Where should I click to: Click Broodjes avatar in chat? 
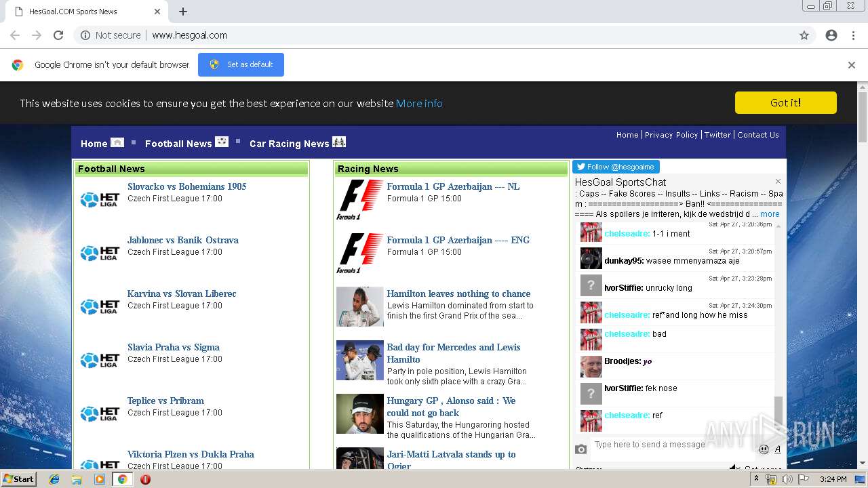(591, 367)
